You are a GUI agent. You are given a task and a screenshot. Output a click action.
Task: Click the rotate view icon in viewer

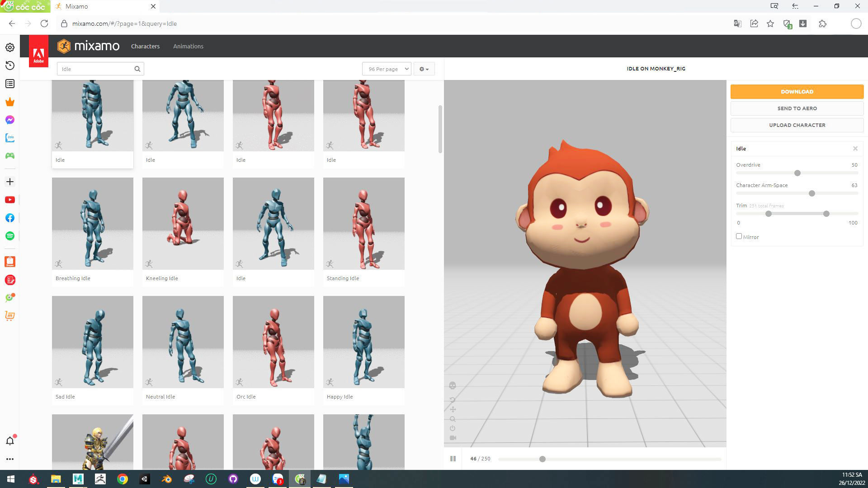(x=453, y=400)
